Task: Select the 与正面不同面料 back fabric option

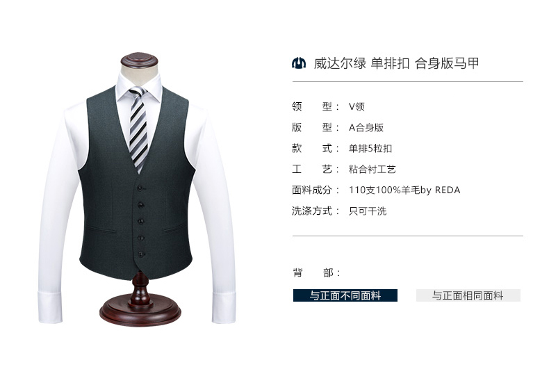Action: click(x=345, y=295)
